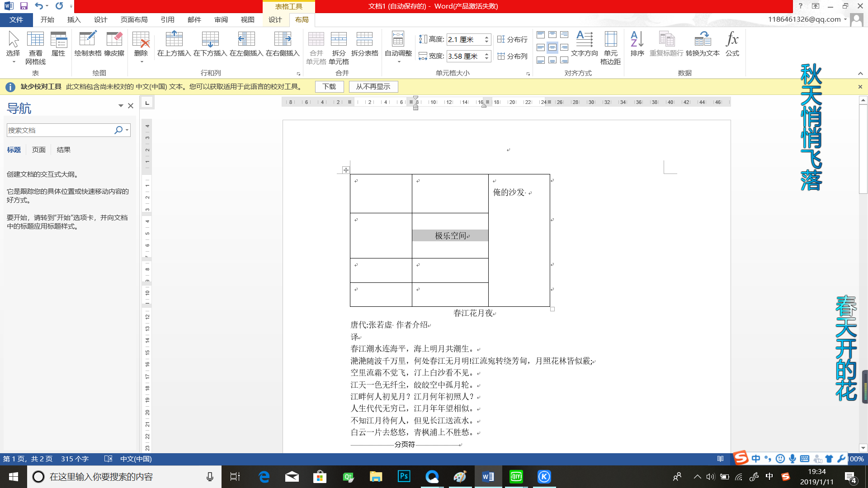868x488 pixels.
Task: Click Repeat Header Rows icon
Action: coord(666,44)
